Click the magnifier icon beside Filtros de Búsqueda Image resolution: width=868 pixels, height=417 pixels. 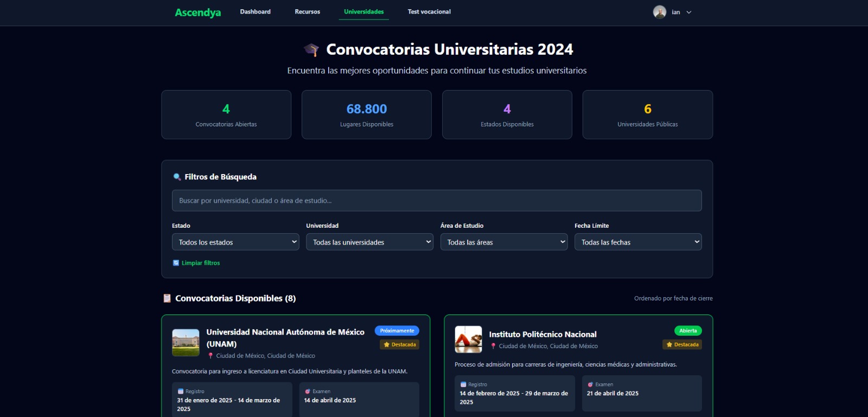tap(177, 177)
